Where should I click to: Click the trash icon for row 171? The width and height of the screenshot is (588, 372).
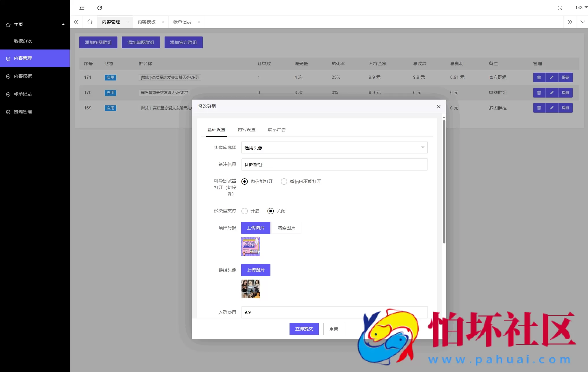[539, 77]
